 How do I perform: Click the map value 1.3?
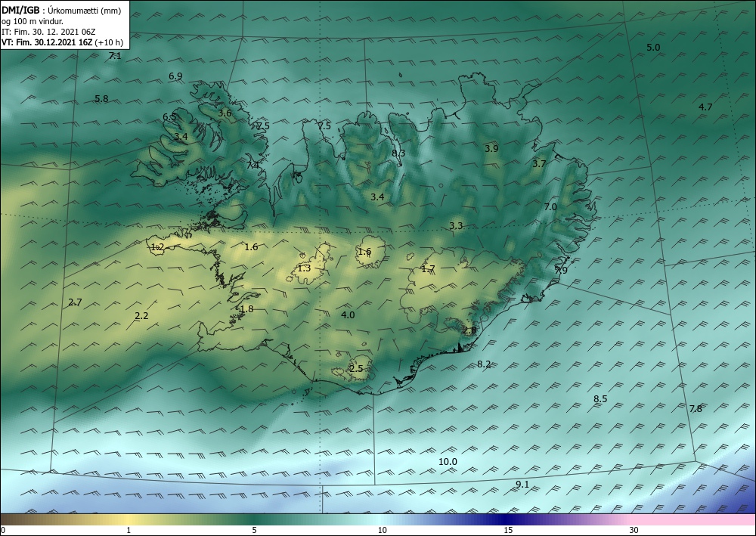pyautogui.click(x=304, y=268)
